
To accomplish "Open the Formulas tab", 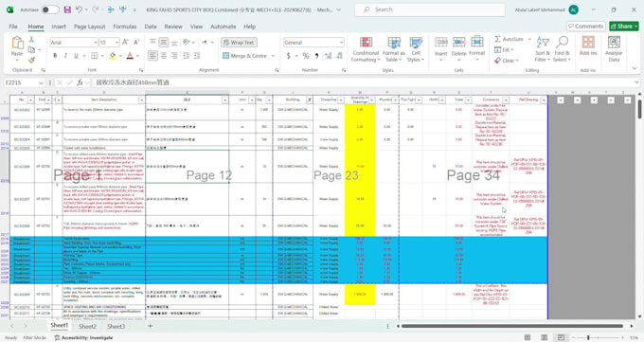I will pos(125,27).
